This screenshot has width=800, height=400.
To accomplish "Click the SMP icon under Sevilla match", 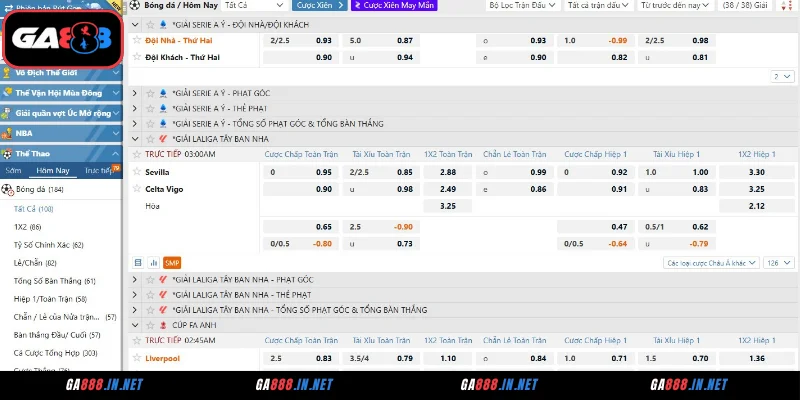I will [172, 263].
